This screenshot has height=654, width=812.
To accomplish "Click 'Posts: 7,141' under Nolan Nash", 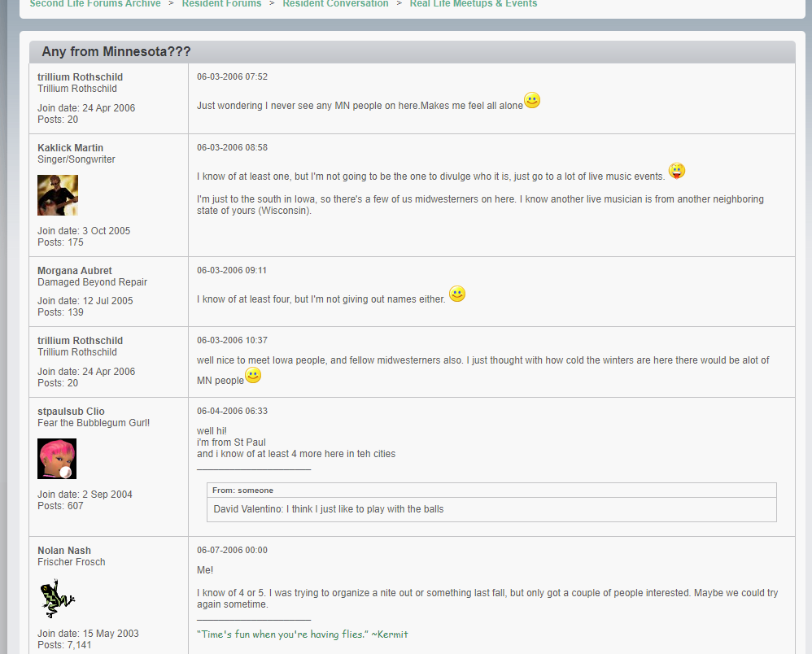I will [64, 645].
